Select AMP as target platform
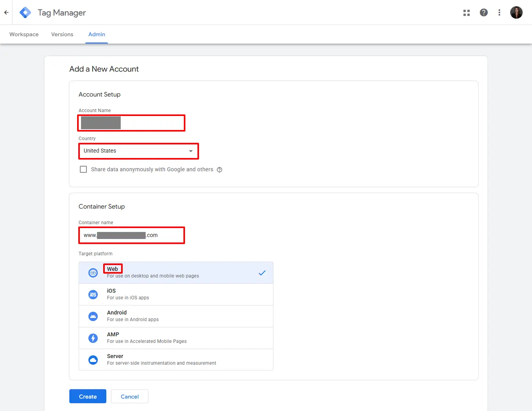532x411 pixels. pos(176,338)
